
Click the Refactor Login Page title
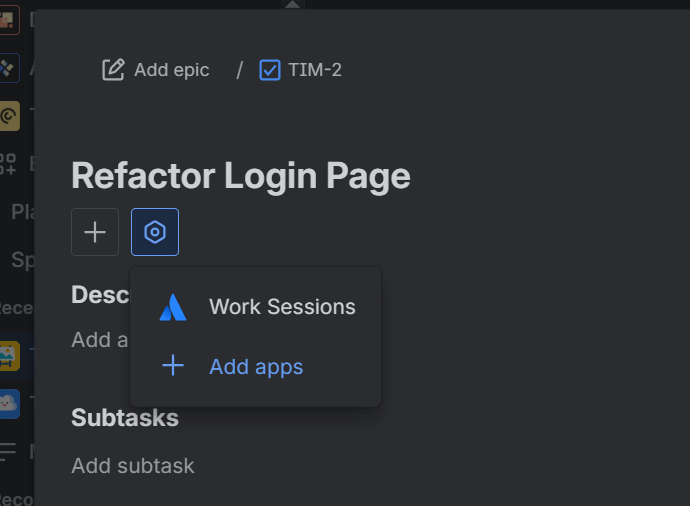point(241,176)
